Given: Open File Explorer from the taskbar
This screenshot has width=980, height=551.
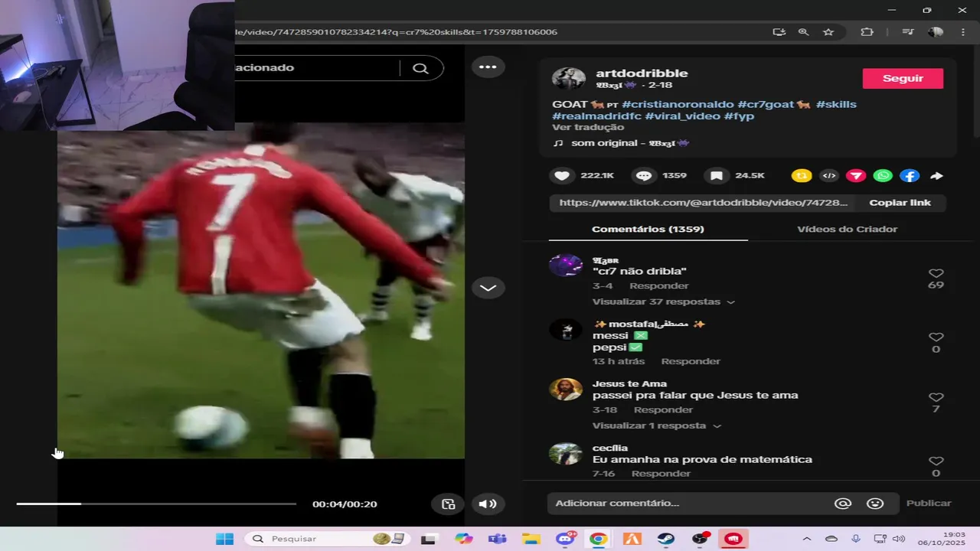Looking at the screenshot, I should tap(531, 539).
